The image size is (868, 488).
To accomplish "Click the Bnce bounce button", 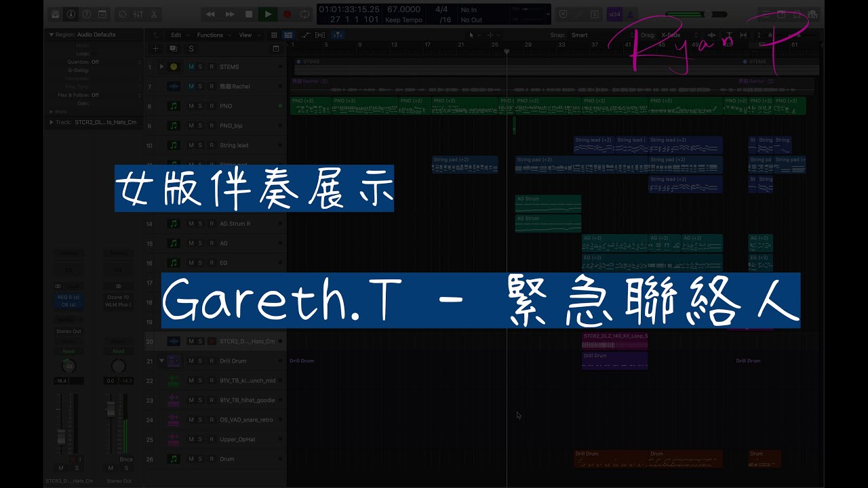I will (126, 460).
